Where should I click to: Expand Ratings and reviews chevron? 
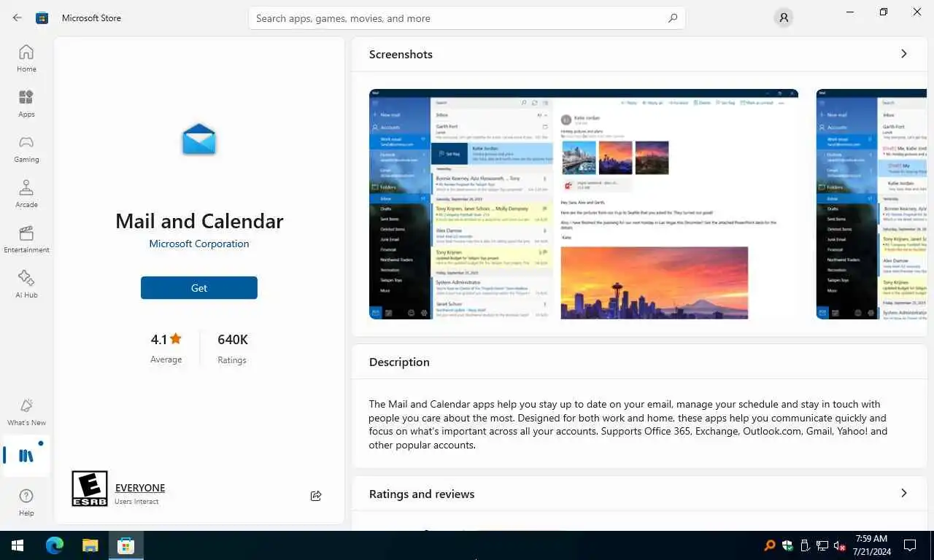tap(903, 494)
